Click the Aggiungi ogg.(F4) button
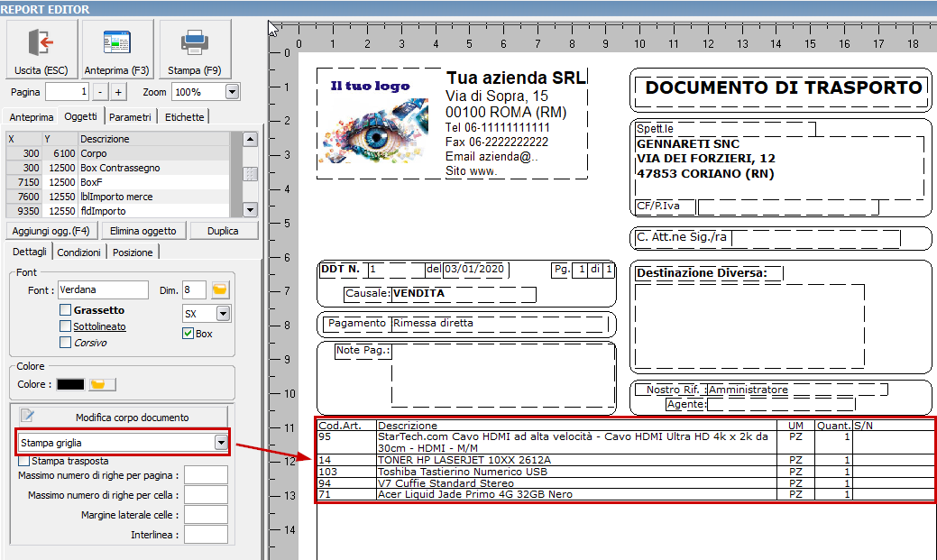Image resolution: width=937 pixels, height=560 pixels. [51, 231]
